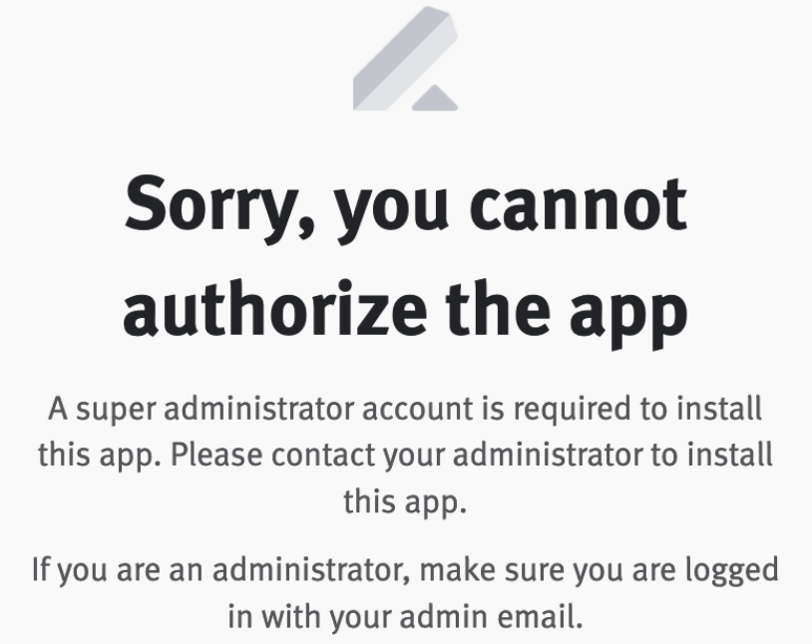
Task: Click the 'in with your admin email.' line
Action: (x=405, y=616)
